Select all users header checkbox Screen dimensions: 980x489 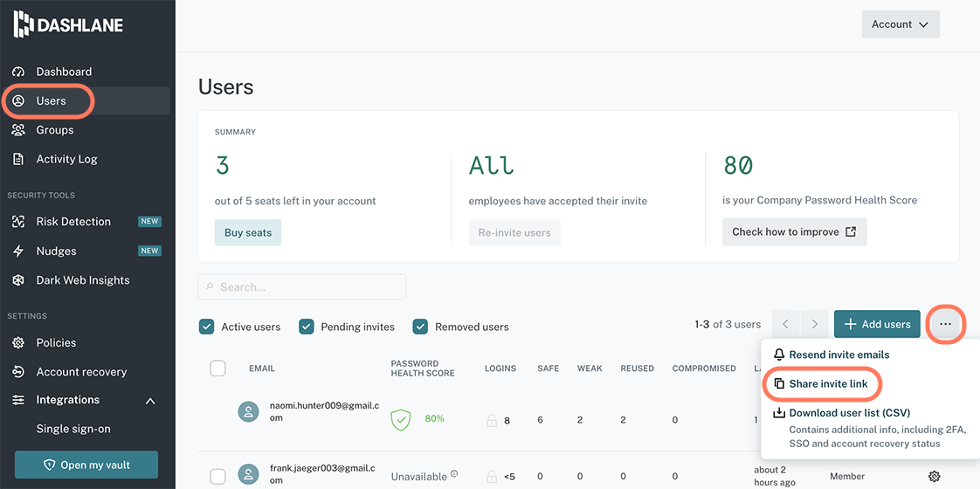click(x=217, y=368)
